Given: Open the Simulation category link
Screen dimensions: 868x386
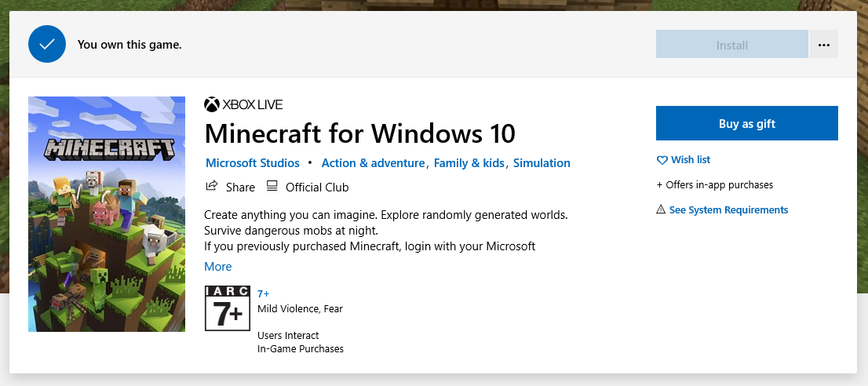Looking at the screenshot, I should coord(542,163).
